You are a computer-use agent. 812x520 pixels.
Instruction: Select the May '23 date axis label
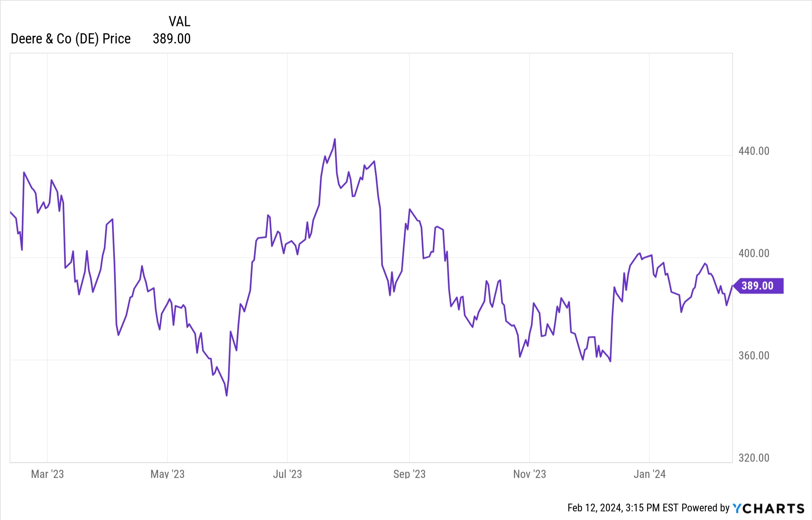click(167, 474)
